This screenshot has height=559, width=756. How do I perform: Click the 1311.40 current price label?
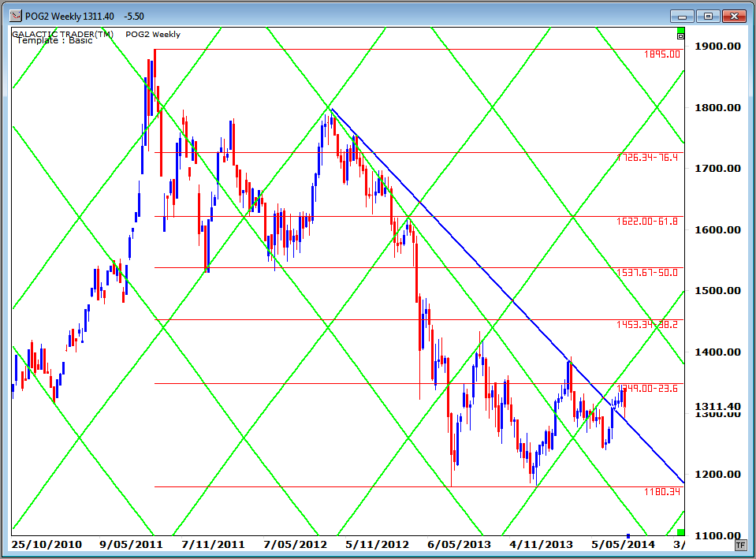[x=717, y=406]
